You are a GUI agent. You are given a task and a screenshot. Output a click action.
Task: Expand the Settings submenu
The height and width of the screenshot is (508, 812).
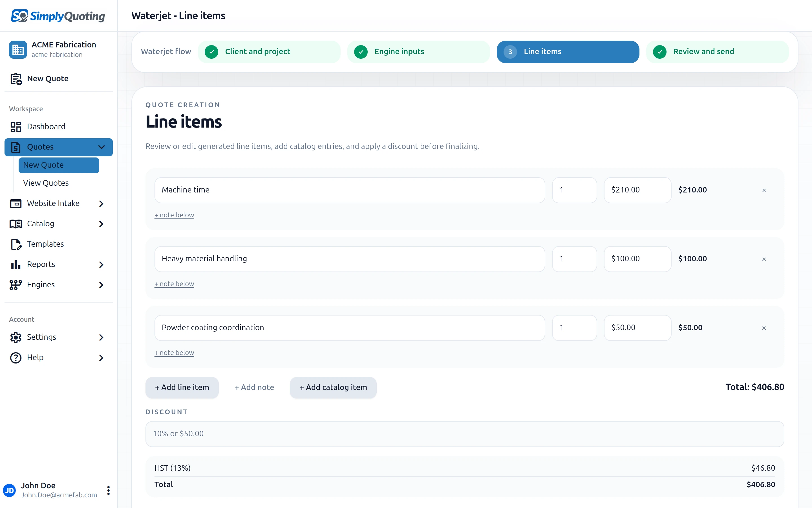(x=101, y=337)
